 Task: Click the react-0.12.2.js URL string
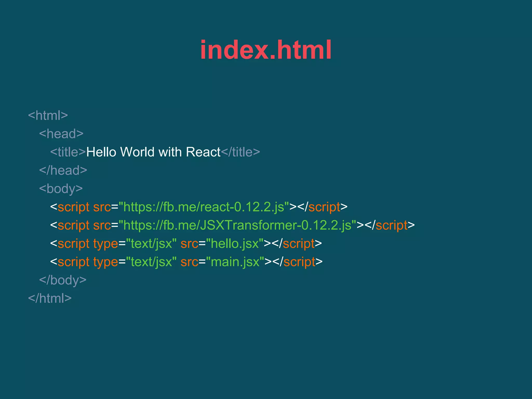tap(204, 207)
